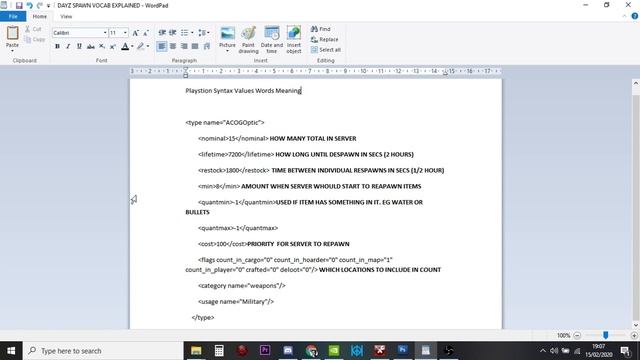Image resolution: width=640 pixels, height=360 pixels.
Task: Customize the quick access toolbar
Action: 48,6
